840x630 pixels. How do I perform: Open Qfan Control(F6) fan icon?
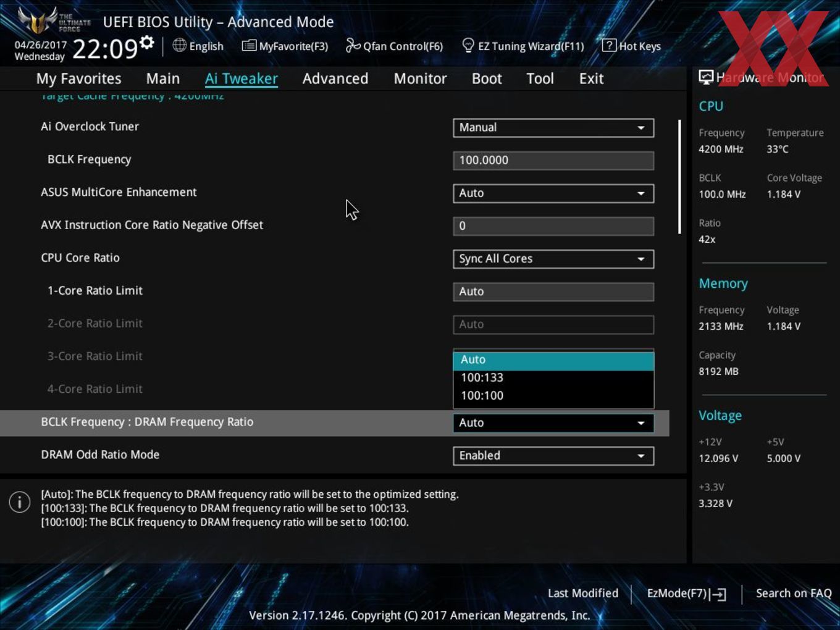pyautogui.click(x=353, y=45)
